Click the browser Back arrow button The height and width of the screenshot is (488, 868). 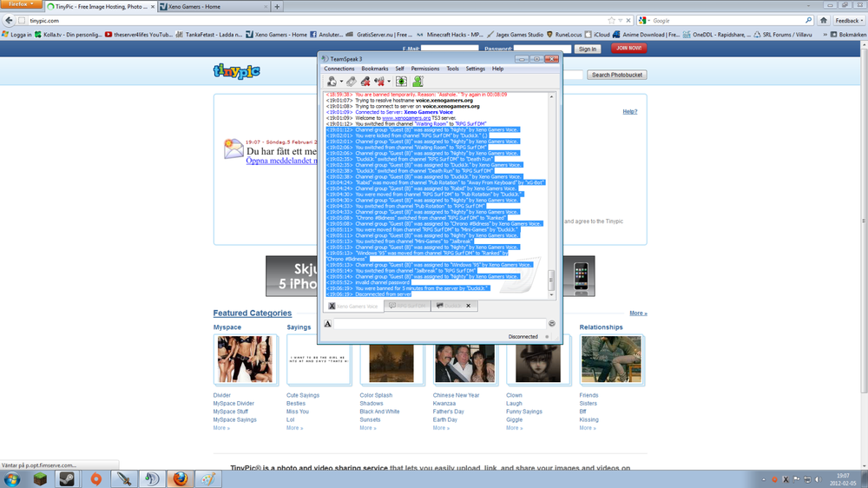(x=9, y=21)
